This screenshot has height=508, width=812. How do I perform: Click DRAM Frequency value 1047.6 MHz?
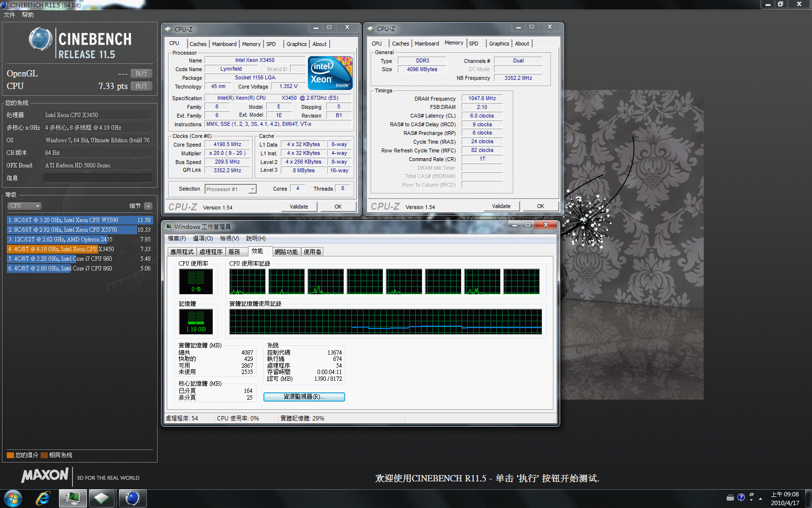coord(482,99)
